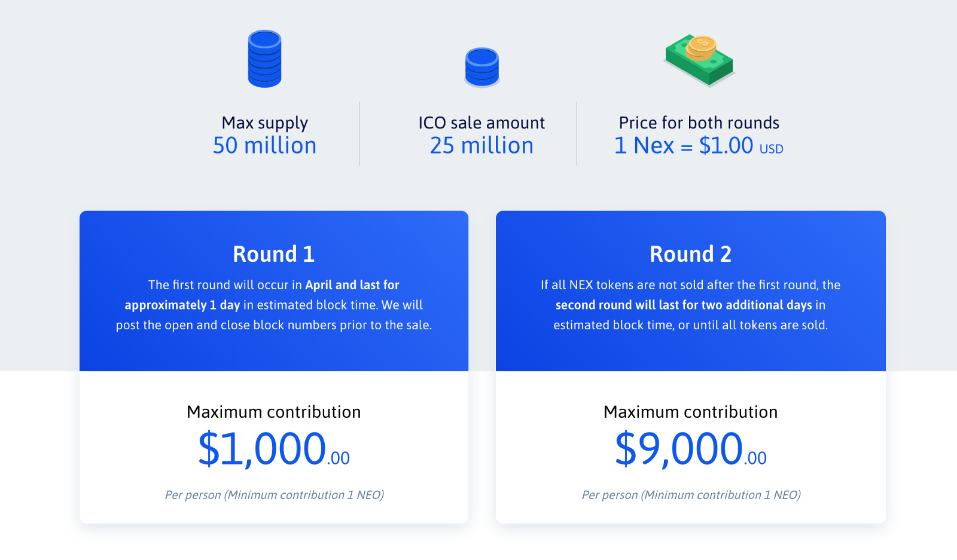Click the green cash and gold coins icon
This screenshot has width=957, height=560.
[699, 59]
